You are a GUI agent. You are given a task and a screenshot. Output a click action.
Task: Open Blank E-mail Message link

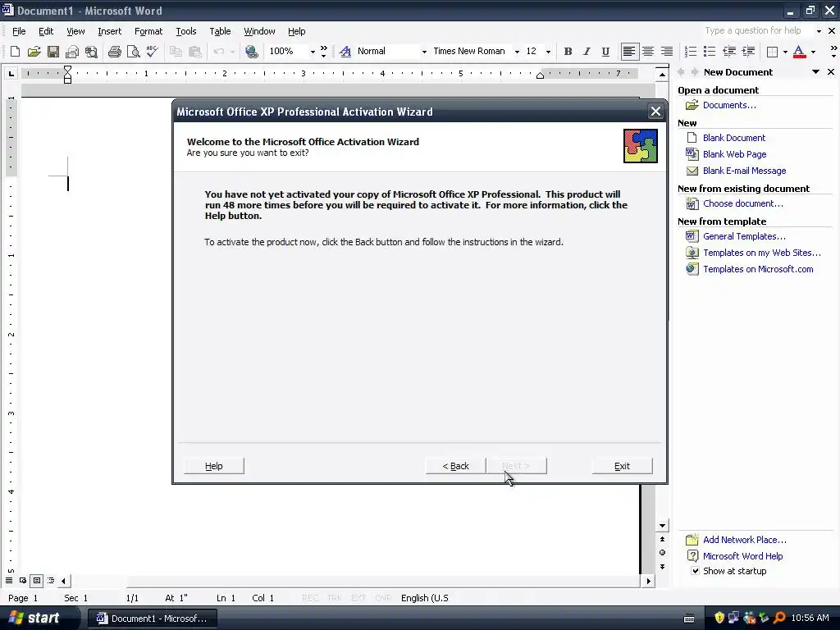[x=744, y=171]
